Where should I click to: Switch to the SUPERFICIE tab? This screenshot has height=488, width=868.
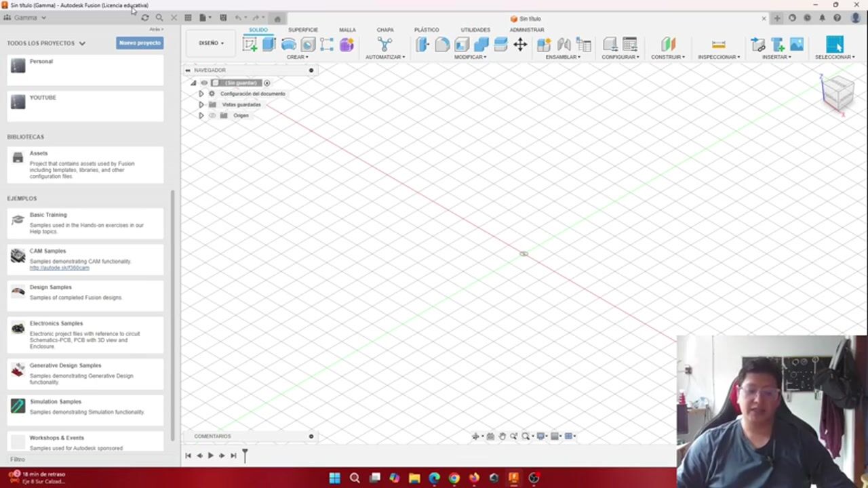(x=302, y=30)
